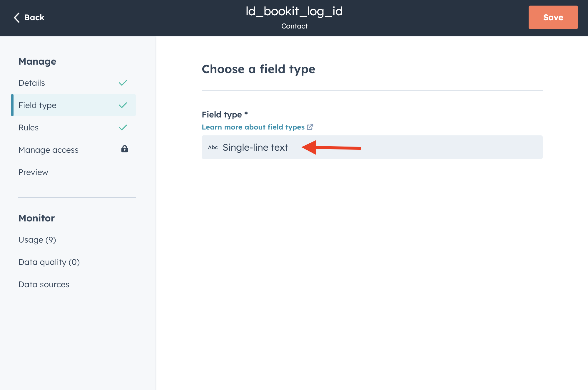Open the Preview section

pos(33,172)
